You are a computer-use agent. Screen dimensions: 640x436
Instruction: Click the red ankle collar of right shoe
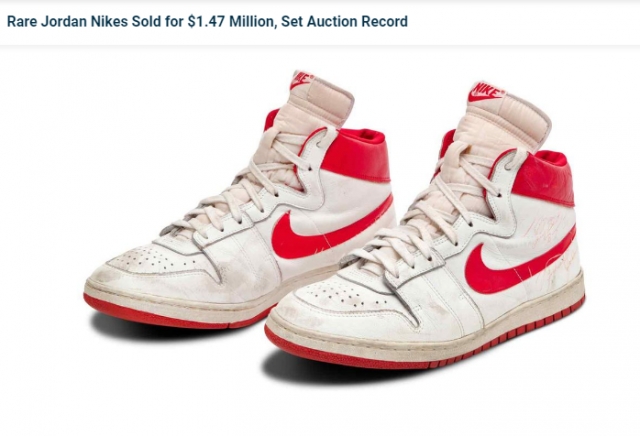(x=543, y=178)
